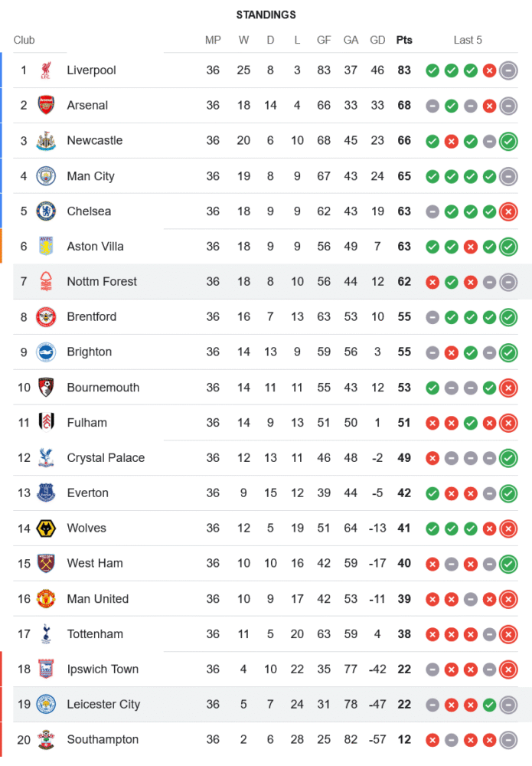The width and height of the screenshot is (532, 766).
Task: Click the Last 5 column header
Action: click(468, 40)
